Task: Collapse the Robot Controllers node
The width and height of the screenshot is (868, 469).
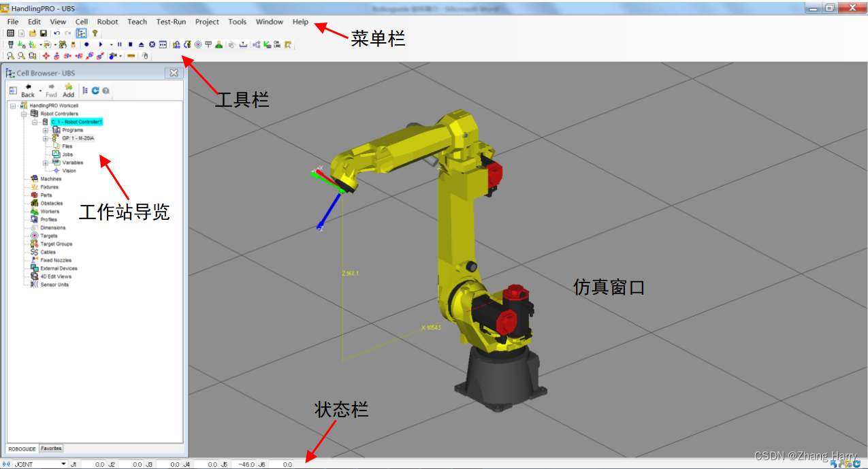Action: pos(24,114)
